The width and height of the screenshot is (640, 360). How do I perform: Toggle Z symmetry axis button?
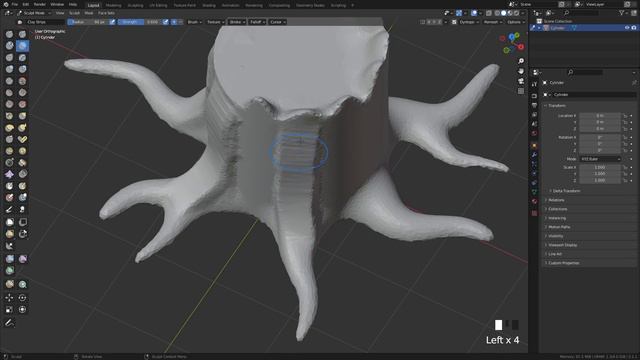tap(440, 22)
